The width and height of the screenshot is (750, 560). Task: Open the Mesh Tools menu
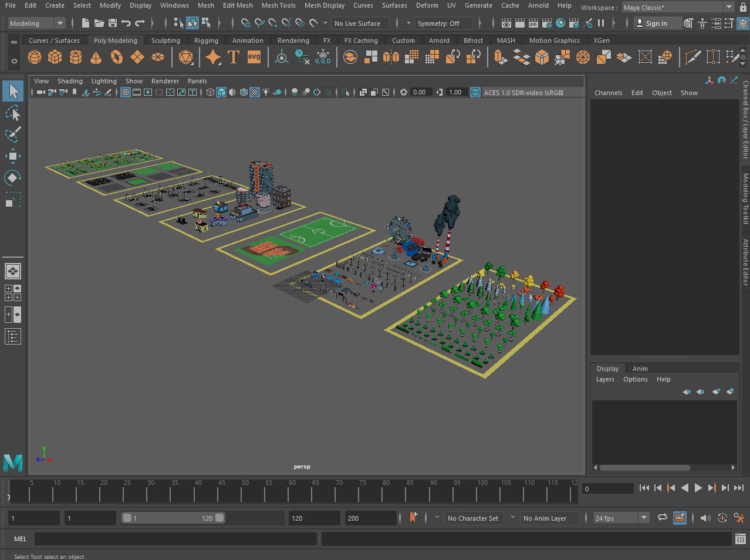coord(278,5)
